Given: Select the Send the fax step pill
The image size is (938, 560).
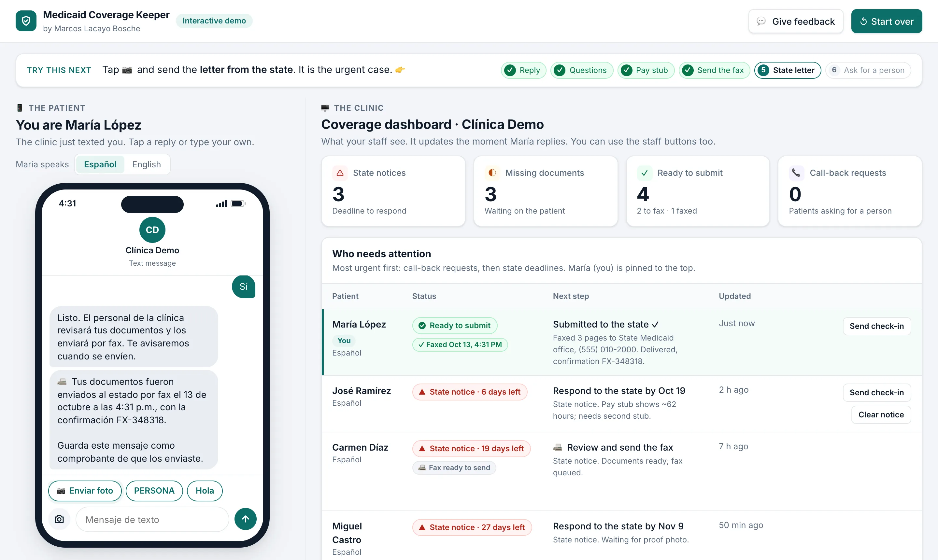Looking at the screenshot, I should tap(714, 70).
